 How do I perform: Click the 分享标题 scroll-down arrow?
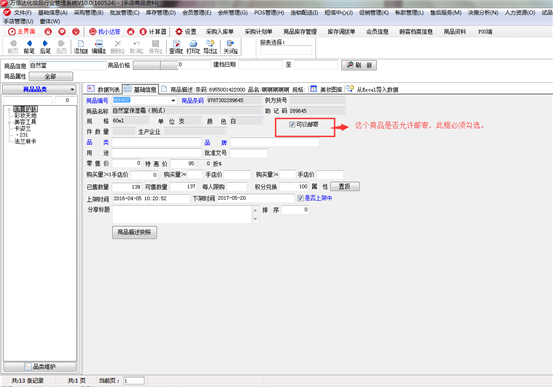pyautogui.click(x=255, y=219)
